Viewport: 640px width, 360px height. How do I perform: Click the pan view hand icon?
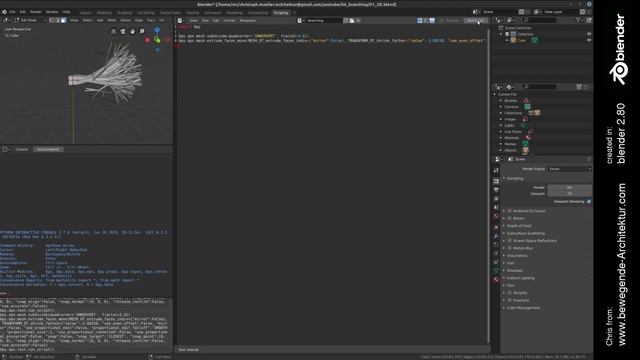(132, 31)
